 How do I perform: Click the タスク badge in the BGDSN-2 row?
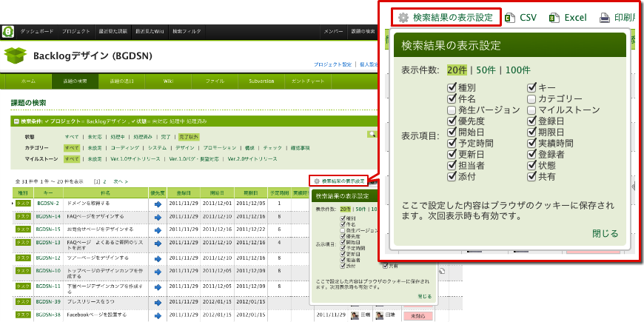tap(23, 204)
